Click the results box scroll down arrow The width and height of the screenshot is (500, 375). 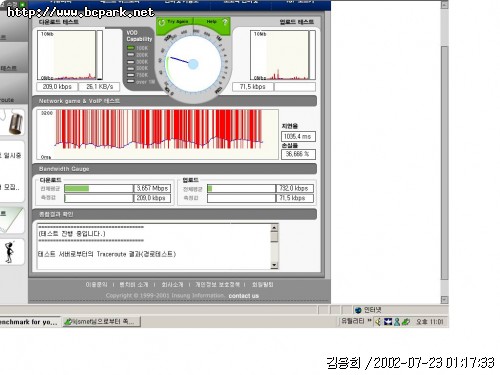point(274,265)
